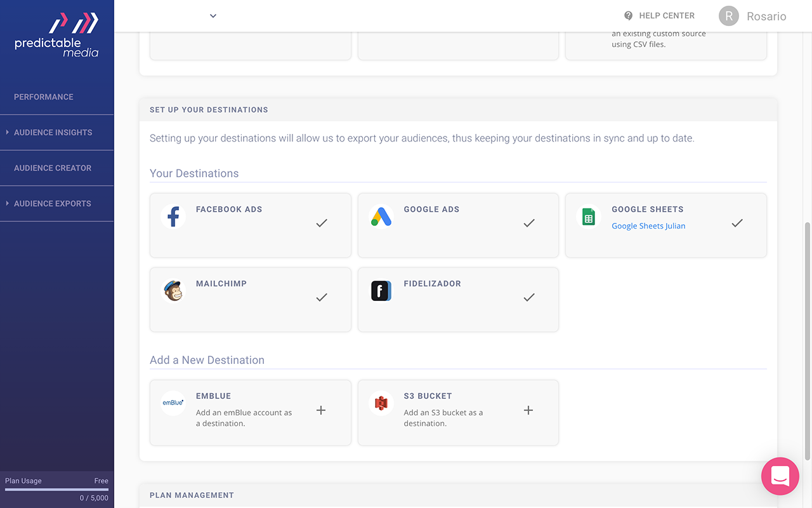812x508 pixels.
Task: Click the Fidelizador connected checkmark
Action: (x=529, y=297)
